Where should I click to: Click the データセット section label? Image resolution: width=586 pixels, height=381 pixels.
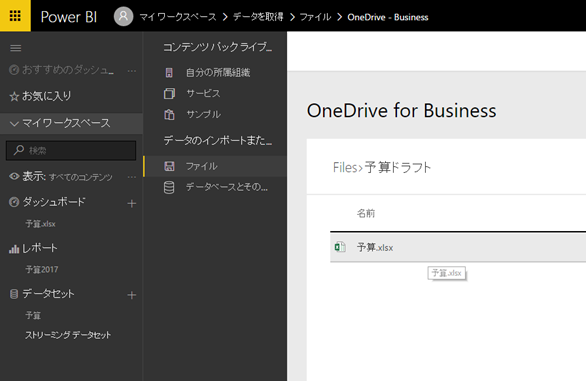(48, 294)
